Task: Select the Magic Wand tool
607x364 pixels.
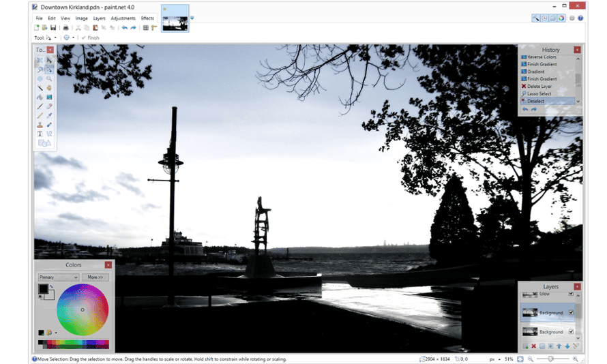Action: point(40,88)
